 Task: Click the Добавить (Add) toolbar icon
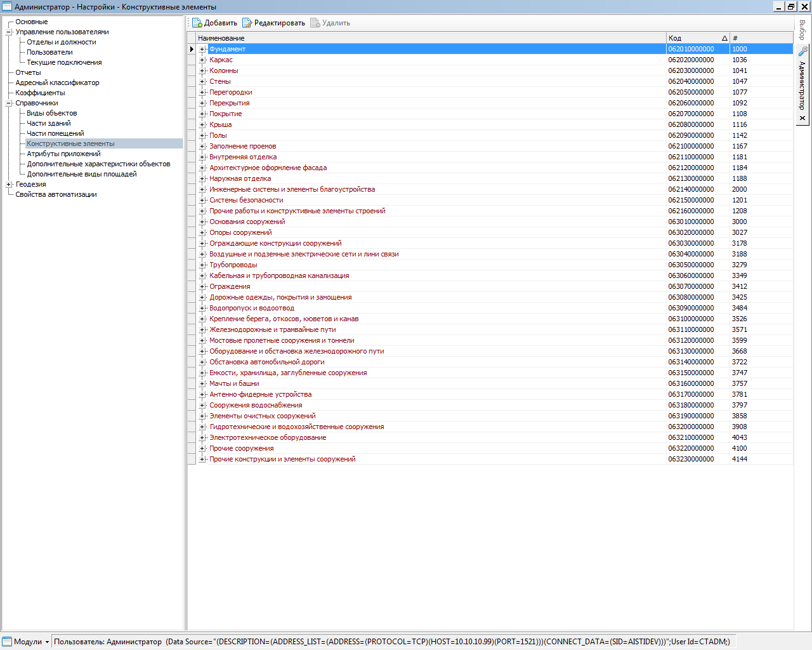197,23
